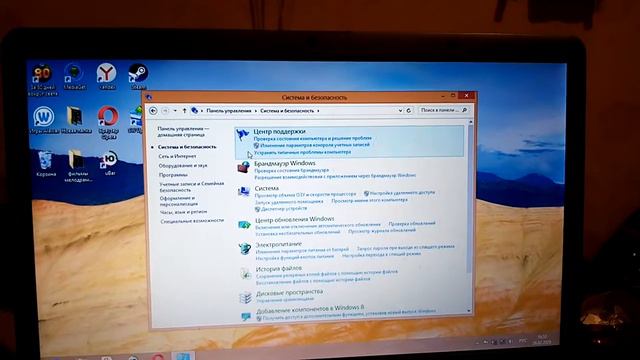Click Проверка обновлений
The height and width of the screenshot is (360, 640).
click(412, 224)
